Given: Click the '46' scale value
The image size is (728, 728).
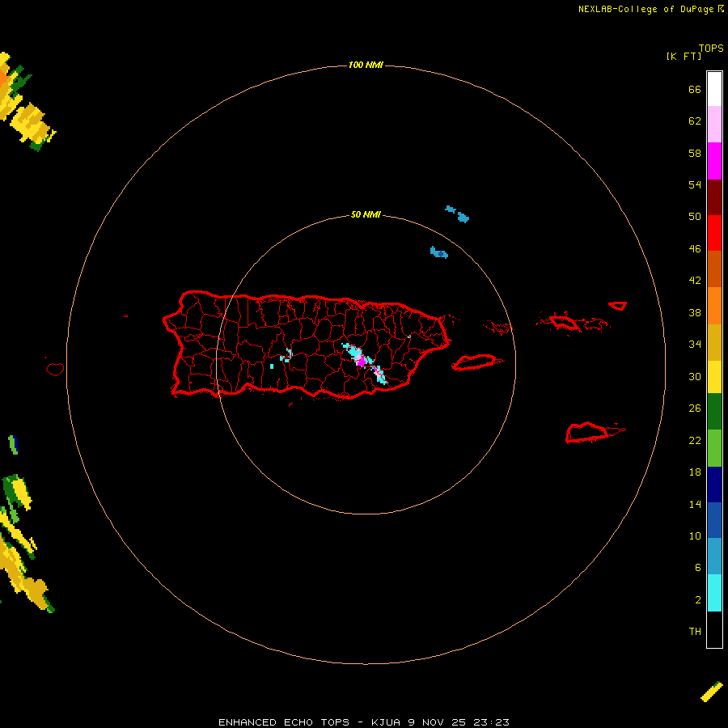Looking at the screenshot, I should (695, 249).
